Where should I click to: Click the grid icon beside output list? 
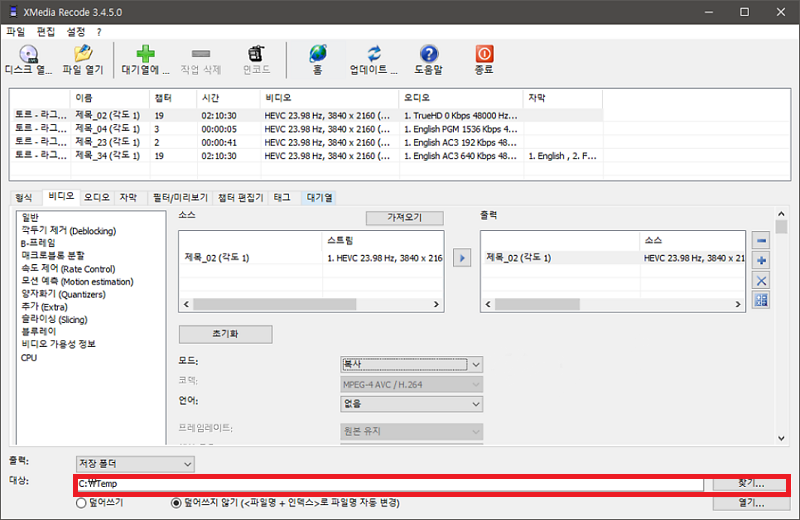761,300
